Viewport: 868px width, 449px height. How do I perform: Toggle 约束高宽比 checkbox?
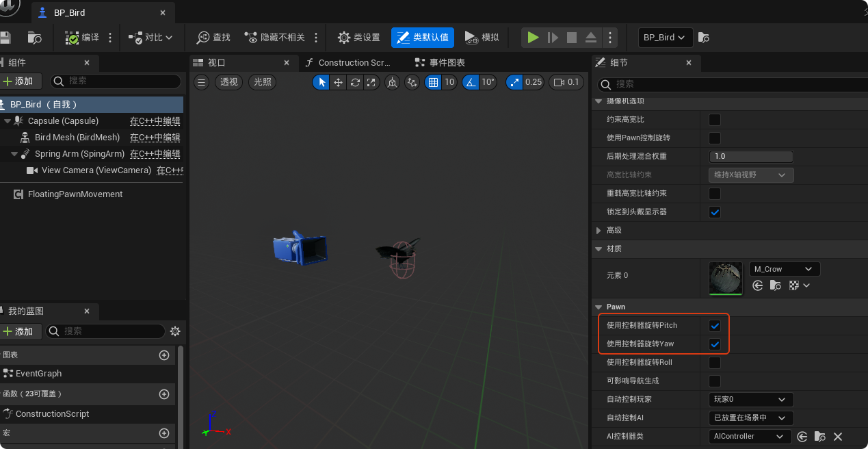(x=715, y=120)
